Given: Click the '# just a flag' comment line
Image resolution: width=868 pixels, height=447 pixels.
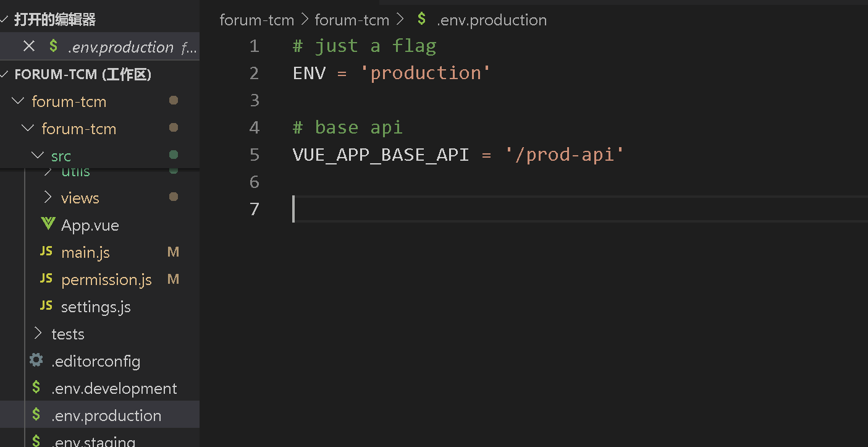Looking at the screenshot, I should point(364,46).
